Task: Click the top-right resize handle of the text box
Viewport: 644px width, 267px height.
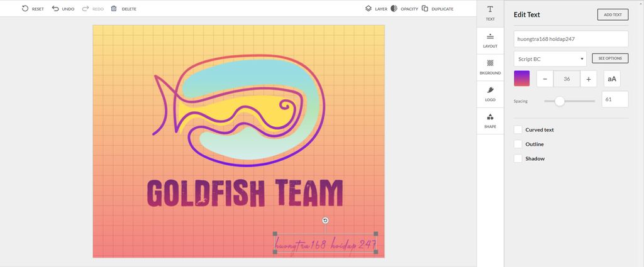Action: pos(376,234)
